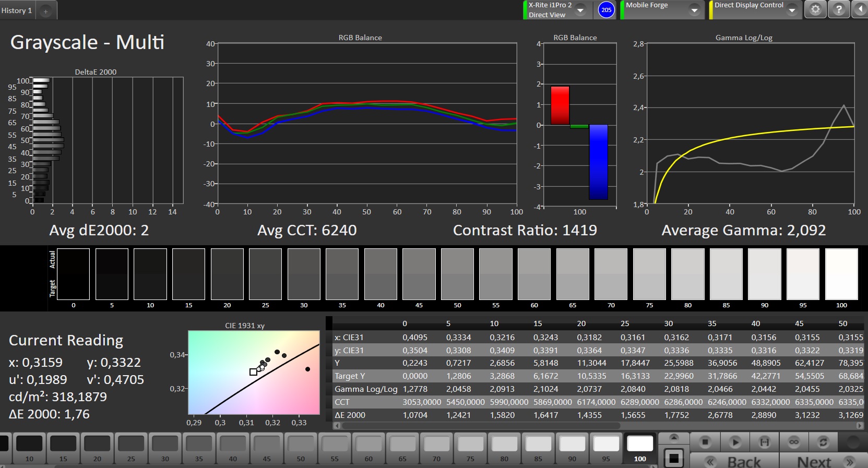The height and width of the screenshot is (468, 868).
Task: Select the 75 percent level patch button
Action: (470, 449)
